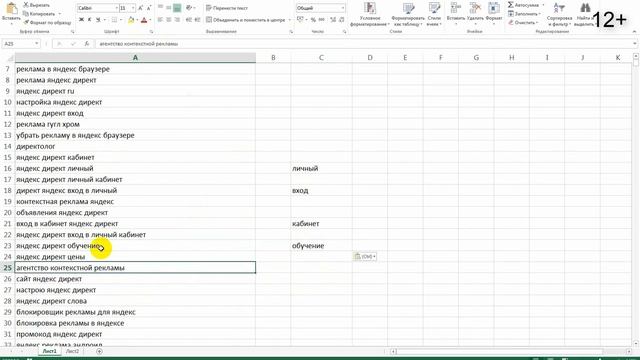
Task: Open Fill (Заполнить) dropdown
Action: [524, 14]
